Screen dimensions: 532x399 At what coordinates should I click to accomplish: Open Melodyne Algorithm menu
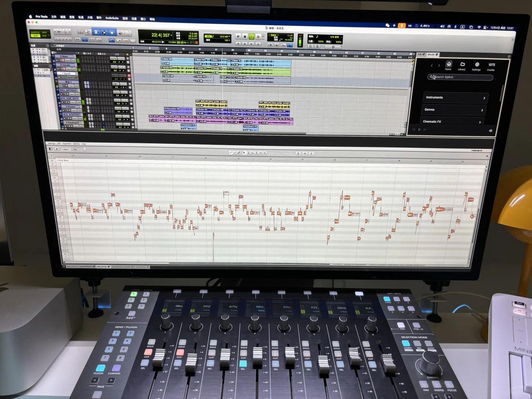tap(67, 144)
